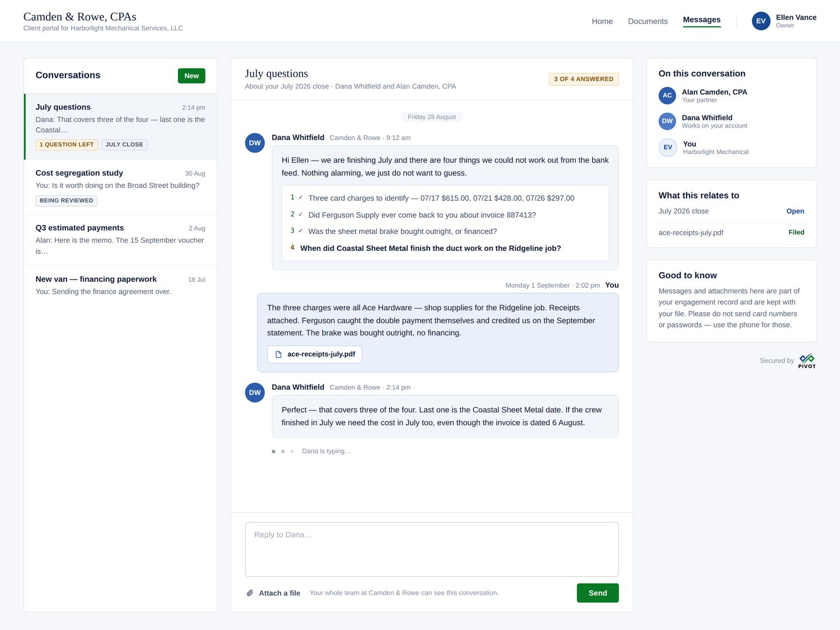Open the Q3 estimated payments conversation
This screenshot has height=630, width=840.
(120, 240)
